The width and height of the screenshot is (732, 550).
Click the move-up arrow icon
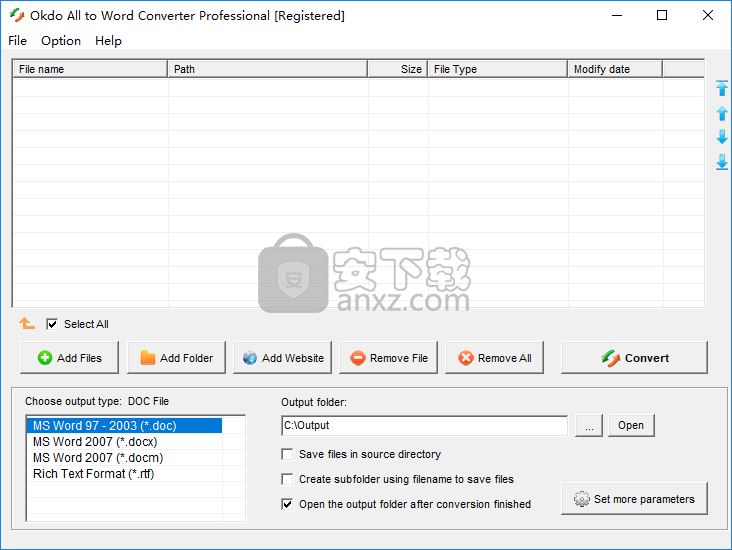point(722,113)
